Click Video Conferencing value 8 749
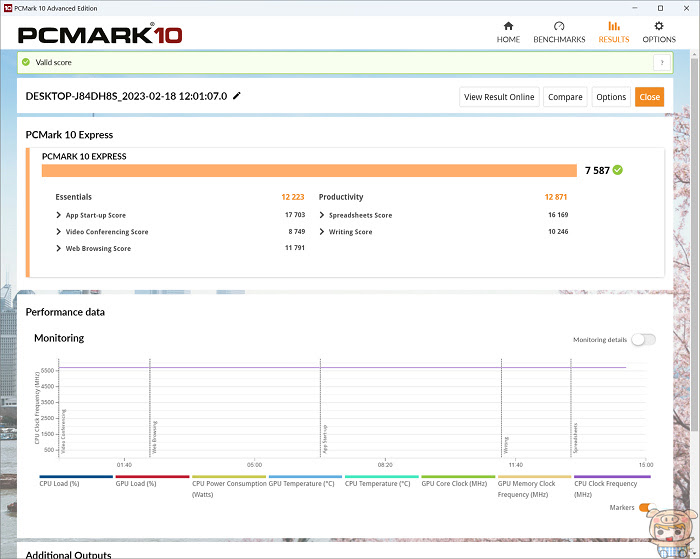Image resolution: width=700 pixels, height=559 pixels. click(x=297, y=231)
